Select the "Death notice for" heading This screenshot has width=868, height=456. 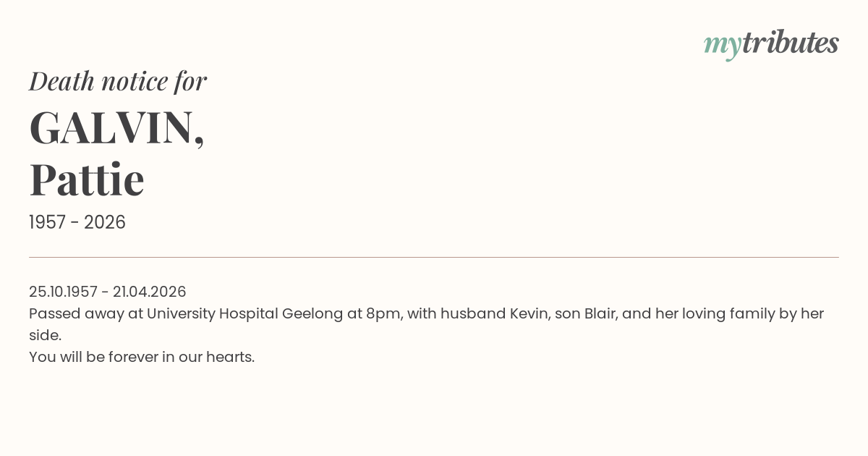118,81
